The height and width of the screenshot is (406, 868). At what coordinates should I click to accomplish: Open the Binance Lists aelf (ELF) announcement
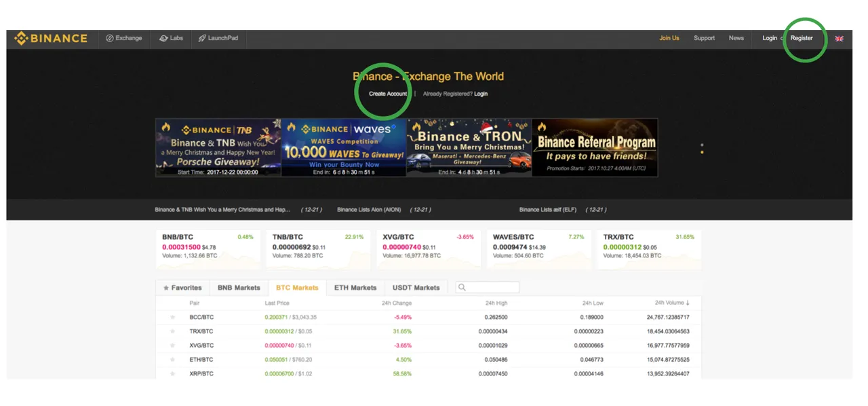point(548,210)
